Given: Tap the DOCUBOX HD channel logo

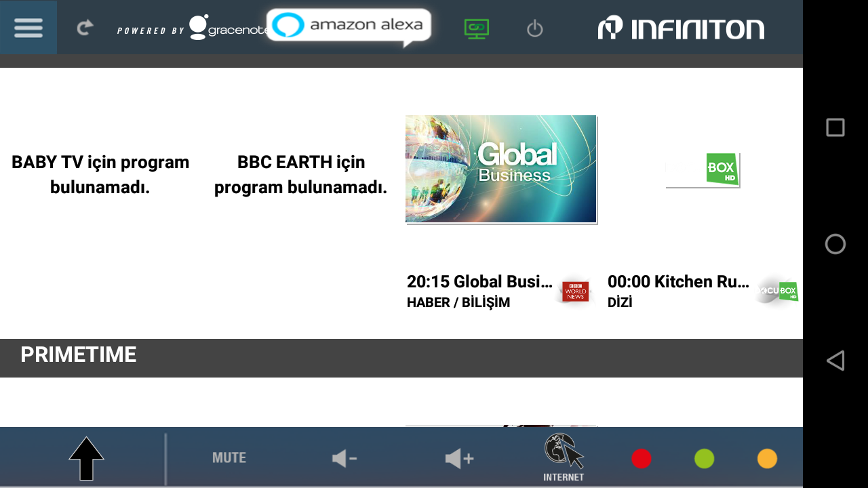Looking at the screenshot, I should [x=777, y=292].
